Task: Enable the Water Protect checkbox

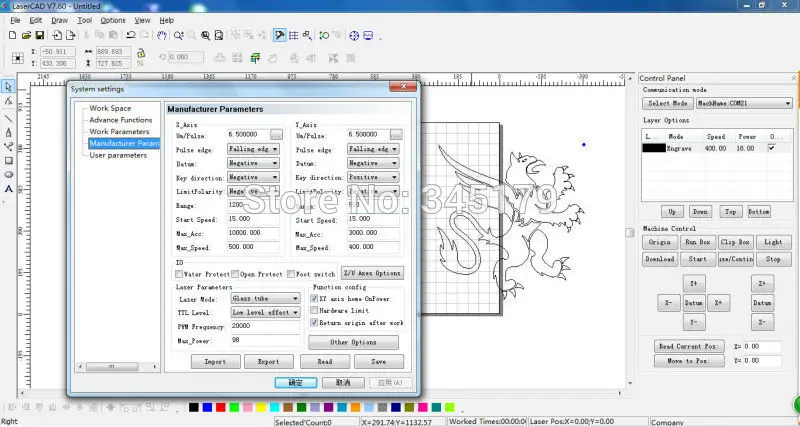Action: 179,274
